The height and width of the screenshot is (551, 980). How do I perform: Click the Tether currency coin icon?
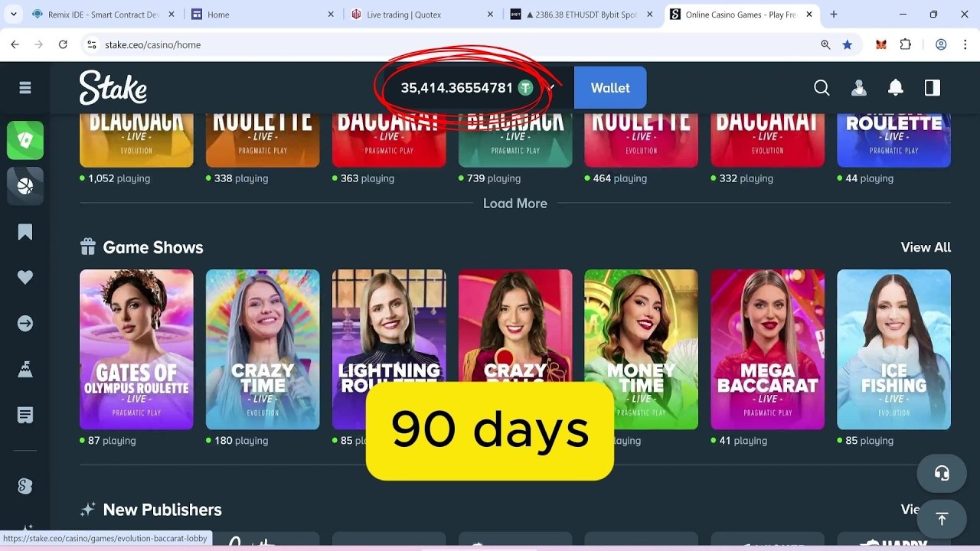(525, 88)
